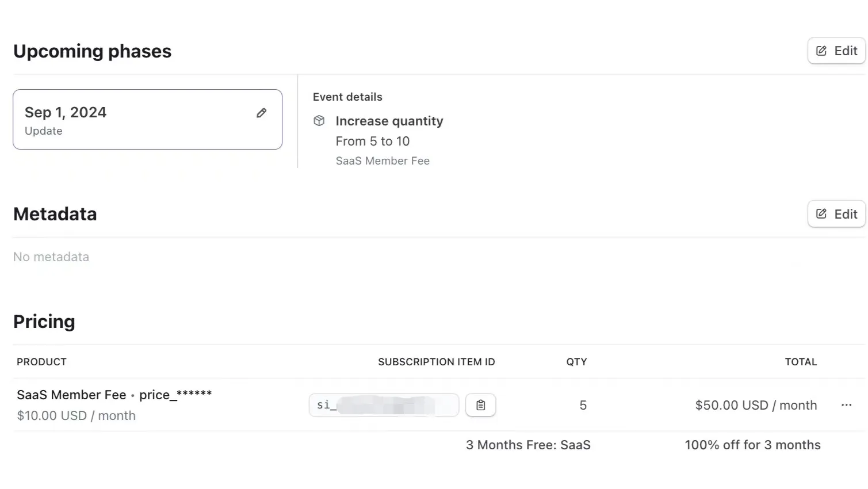
Task: Click the $10.00 USD / month unit price
Action: 77,415
